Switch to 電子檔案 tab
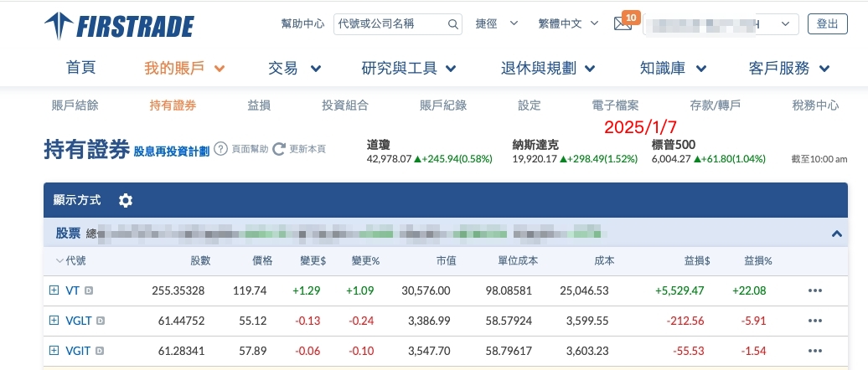Image resolution: width=868 pixels, height=370 pixels. [x=615, y=105]
